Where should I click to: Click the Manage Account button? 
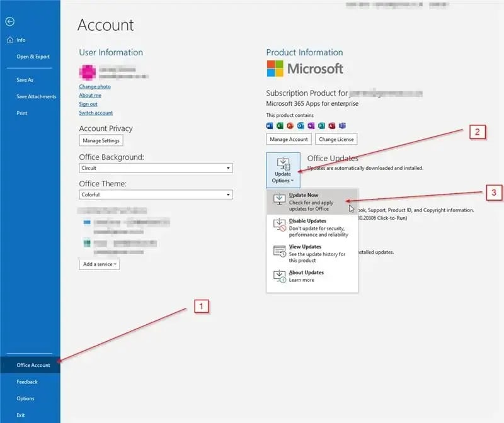(289, 139)
